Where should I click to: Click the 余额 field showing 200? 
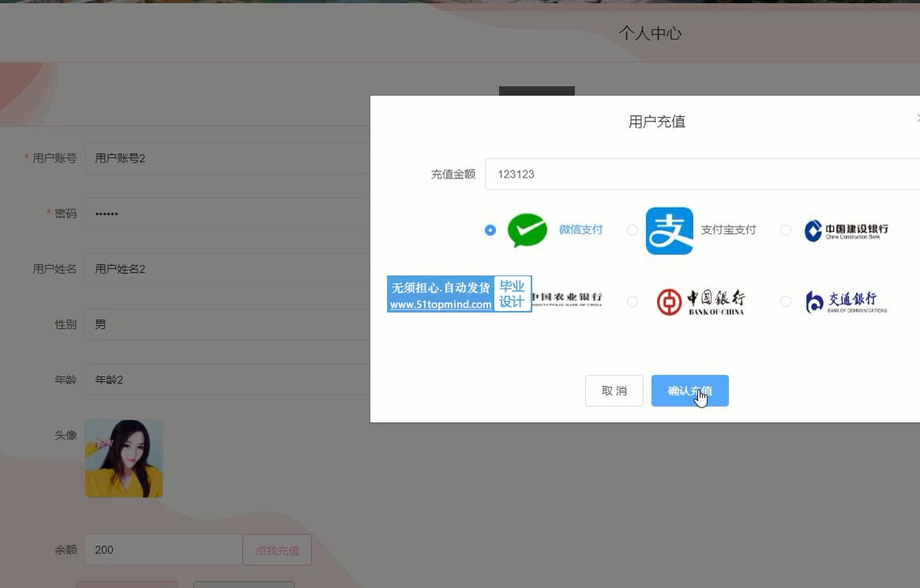[x=163, y=550]
